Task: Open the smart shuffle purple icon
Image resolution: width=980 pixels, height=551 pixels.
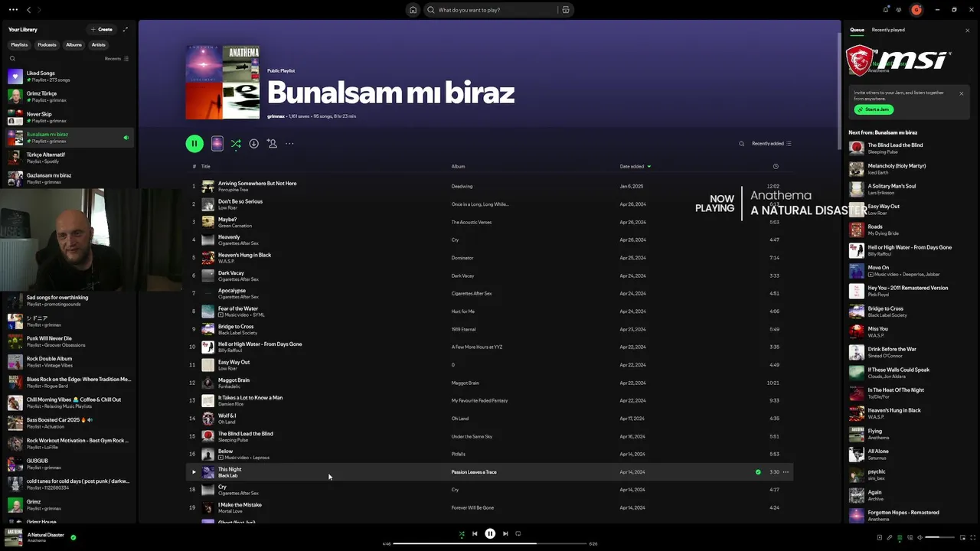Action: 217,143
